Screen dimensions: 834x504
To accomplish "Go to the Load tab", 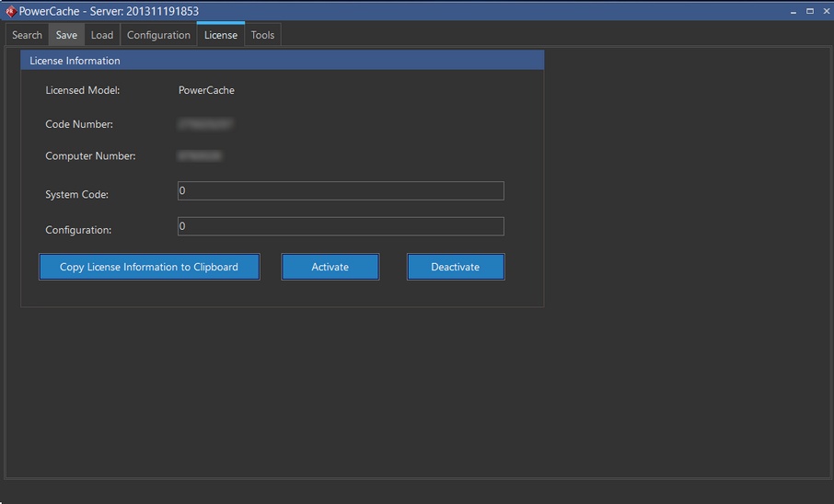I will (x=102, y=35).
